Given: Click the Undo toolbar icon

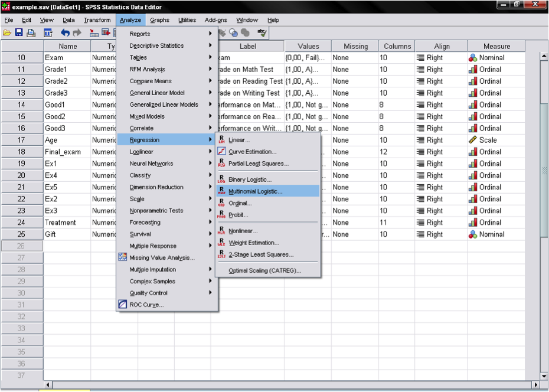Looking at the screenshot, I should pyautogui.click(x=65, y=34).
